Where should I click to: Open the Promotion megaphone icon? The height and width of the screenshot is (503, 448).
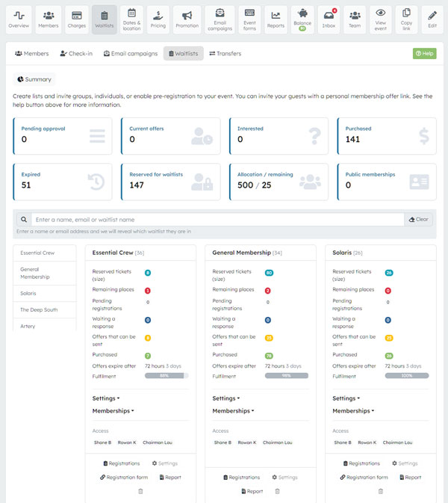point(187,19)
